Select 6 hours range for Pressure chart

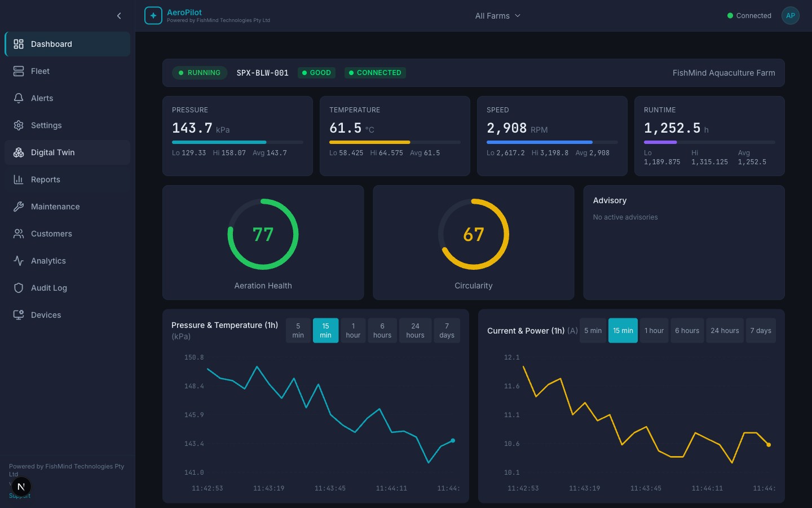pyautogui.click(x=382, y=331)
